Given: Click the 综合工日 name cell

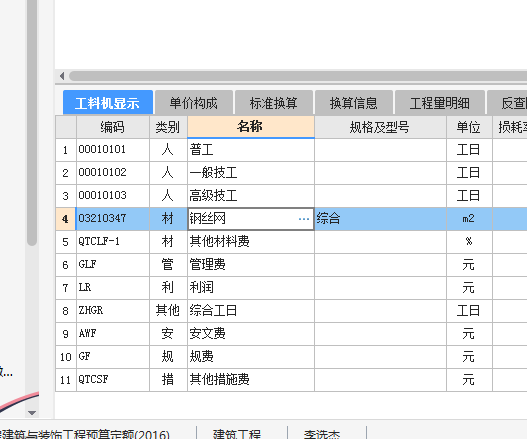Looking at the screenshot, I should (251, 311).
